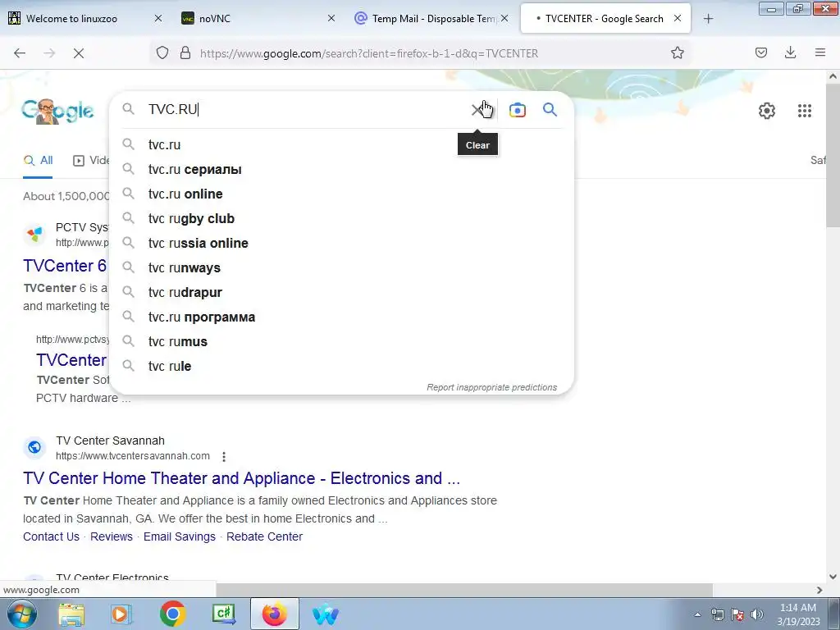Screen dimensions: 840x630
Task: Click the blue magnifier search button
Action: pyautogui.click(x=550, y=110)
